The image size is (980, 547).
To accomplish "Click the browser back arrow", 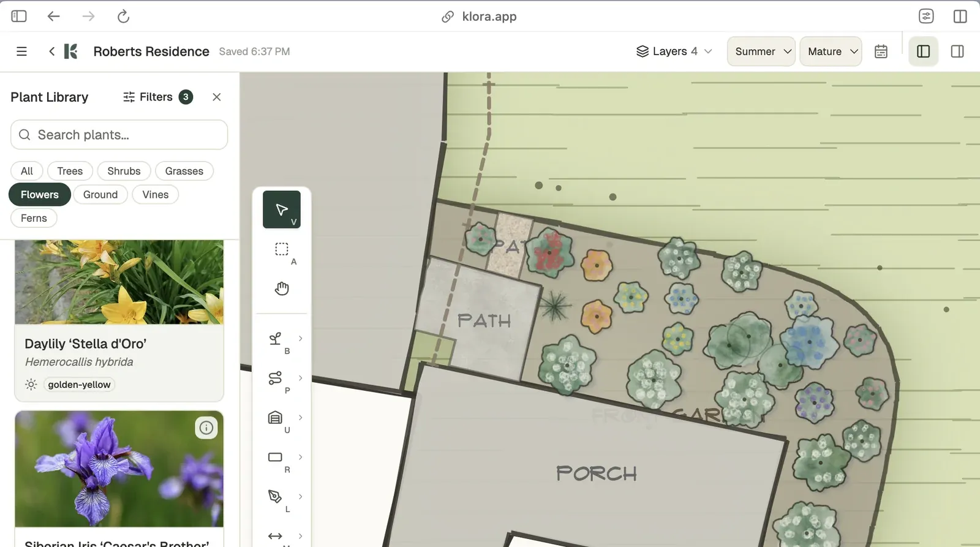I will coord(54,17).
